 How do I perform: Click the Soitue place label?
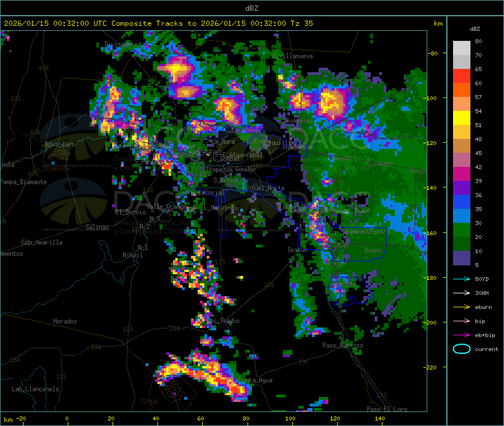coord(297,249)
